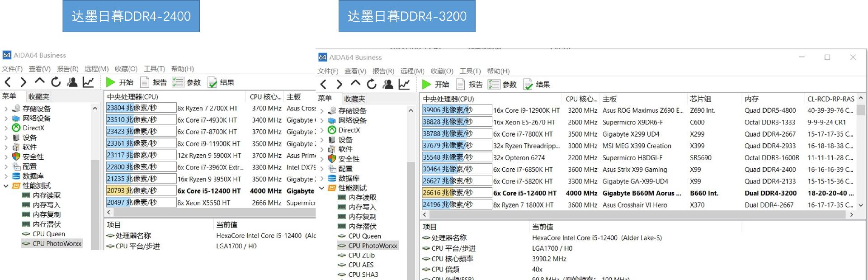Open 收藏(O) menu in right window
Viewport: 868px width, 280px height.
pyautogui.click(x=442, y=71)
